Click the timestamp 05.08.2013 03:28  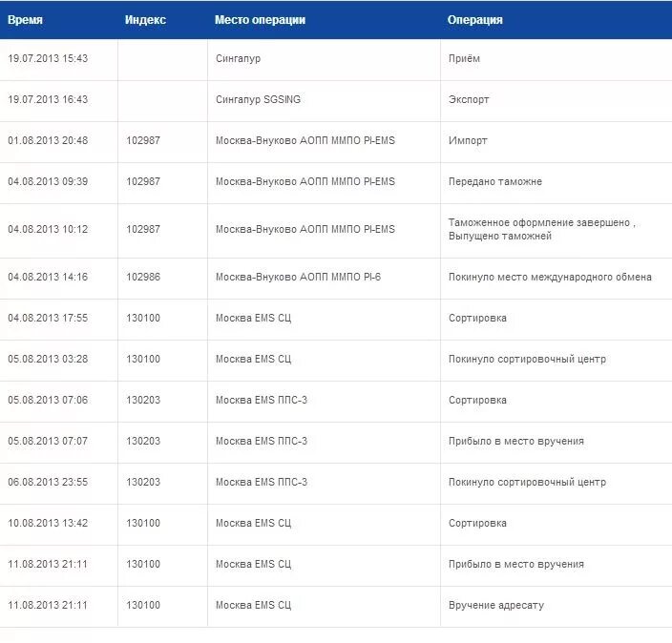tap(48, 359)
